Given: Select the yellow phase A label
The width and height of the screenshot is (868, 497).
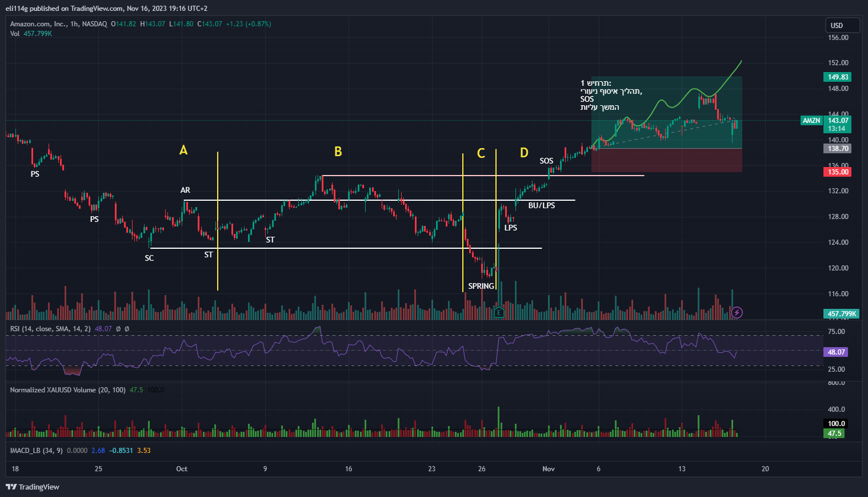Looking at the screenshot, I should pyautogui.click(x=183, y=150).
